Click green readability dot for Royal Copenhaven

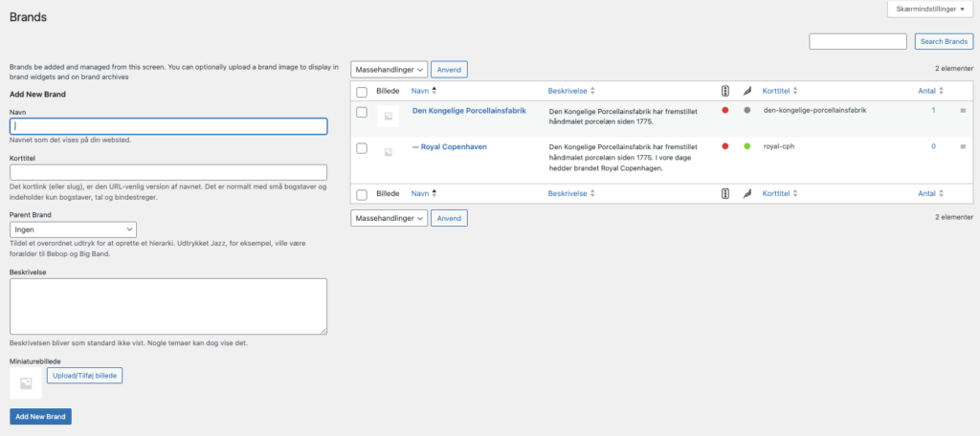(746, 147)
